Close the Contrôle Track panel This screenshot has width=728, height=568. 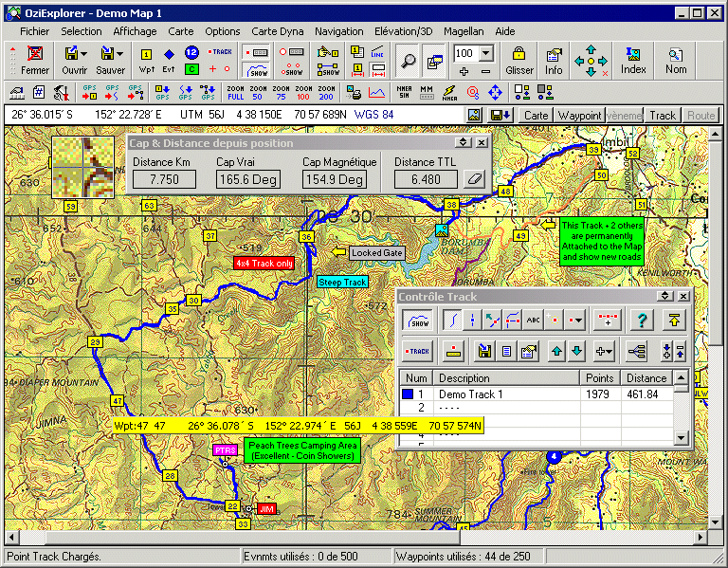click(683, 296)
